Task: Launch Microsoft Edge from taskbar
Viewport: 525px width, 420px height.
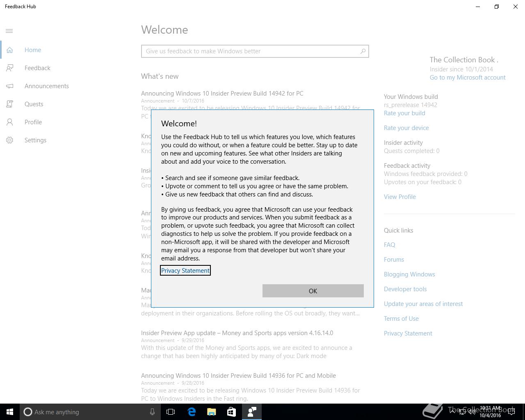Action: (192, 412)
